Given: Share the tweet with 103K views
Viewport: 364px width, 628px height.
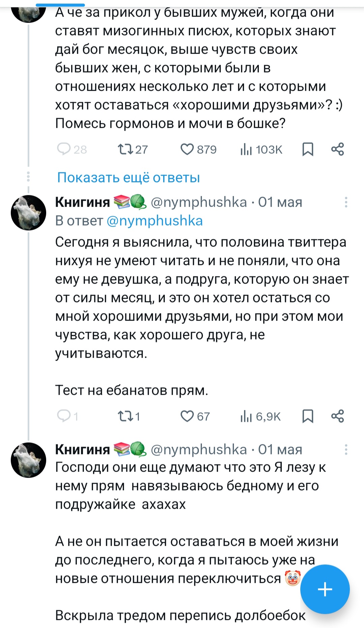Looking at the screenshot, I should [x=337, y=149].
